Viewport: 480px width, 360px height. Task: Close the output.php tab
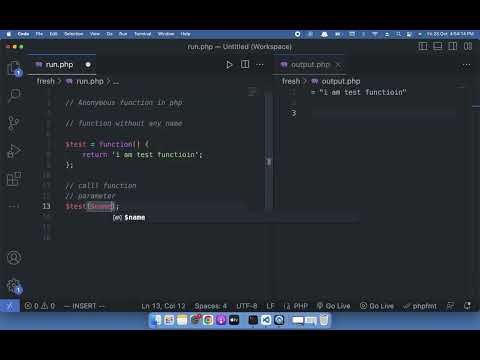(338, 65)
